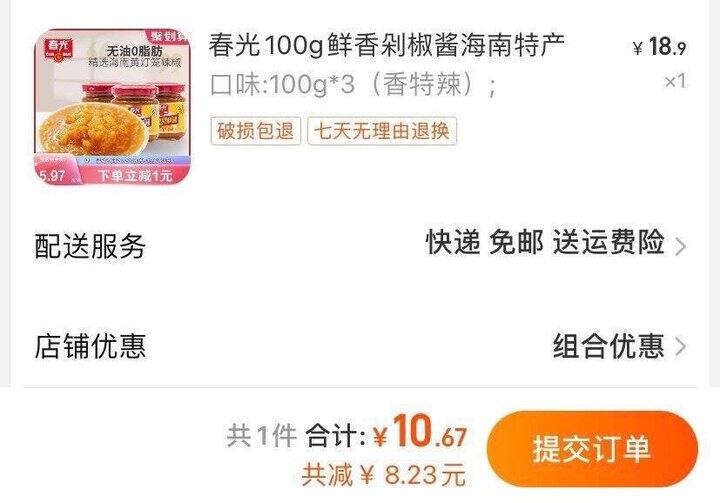The width and height of the screenshot is (720, 503).
Task: Expand the 配送服务 chevron arrow
Action: (x=681, y=247)
